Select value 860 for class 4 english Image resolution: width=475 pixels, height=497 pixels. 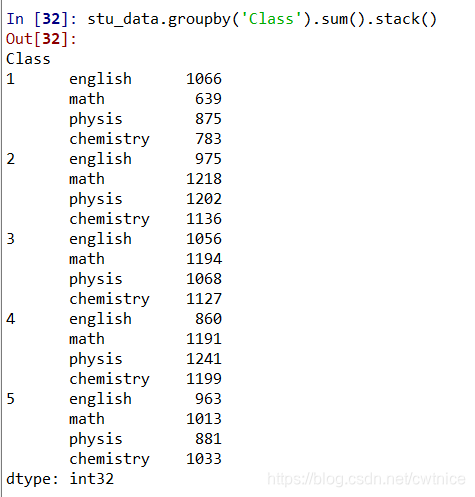pos(208,319)
